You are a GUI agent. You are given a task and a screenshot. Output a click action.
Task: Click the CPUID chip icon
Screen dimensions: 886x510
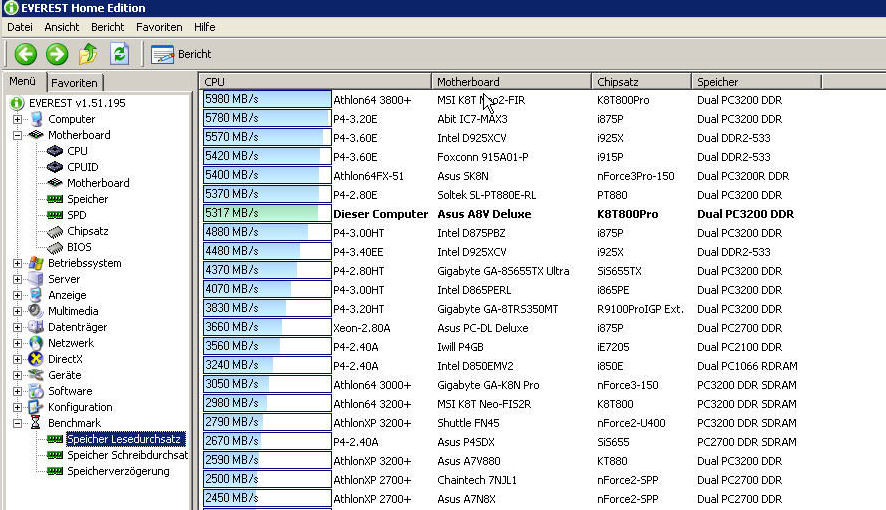(55, 167)
